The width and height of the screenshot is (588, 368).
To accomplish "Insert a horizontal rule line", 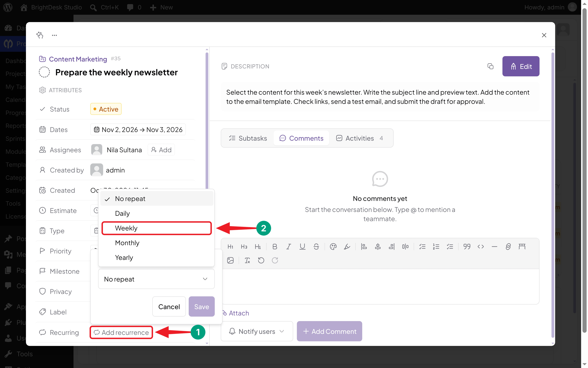I will pos(494,247).
